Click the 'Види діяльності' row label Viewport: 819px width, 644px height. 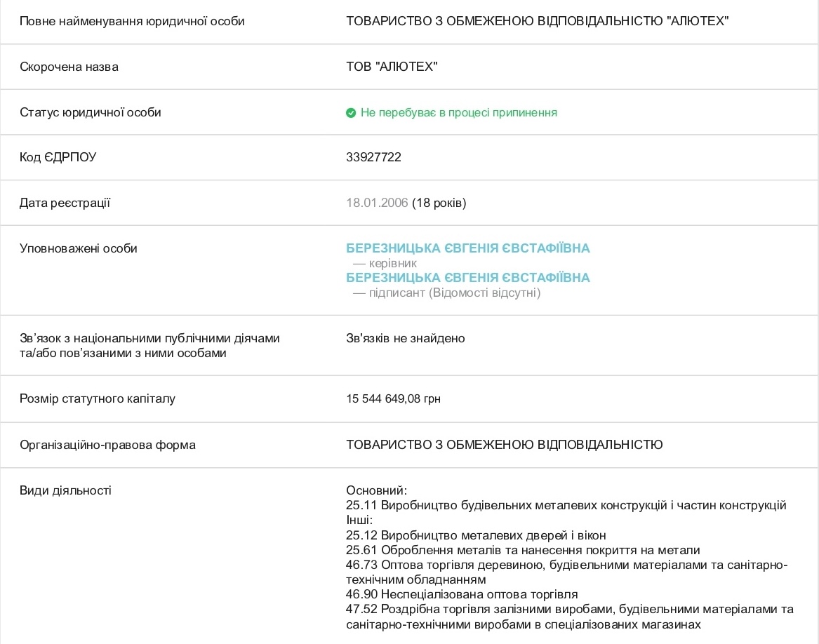click(x=65, y=490)
